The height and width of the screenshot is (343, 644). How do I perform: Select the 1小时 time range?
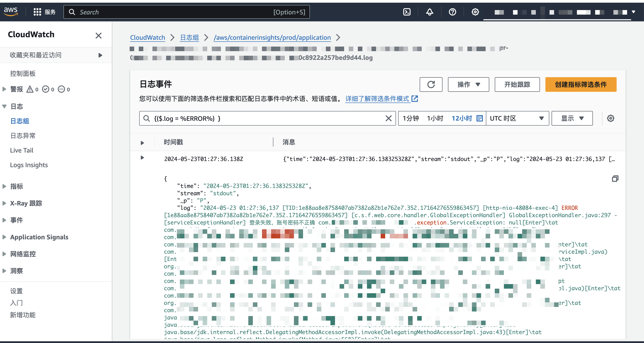435,118
